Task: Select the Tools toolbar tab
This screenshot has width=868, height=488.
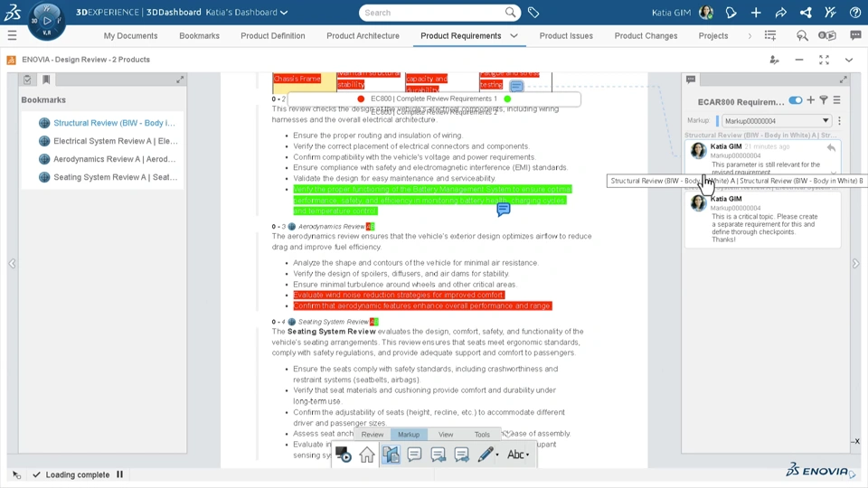Action: tap(482, 435)
